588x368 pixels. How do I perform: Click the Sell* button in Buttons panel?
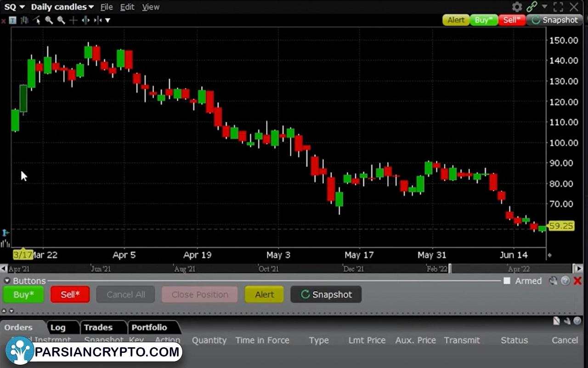pos(70,294)
